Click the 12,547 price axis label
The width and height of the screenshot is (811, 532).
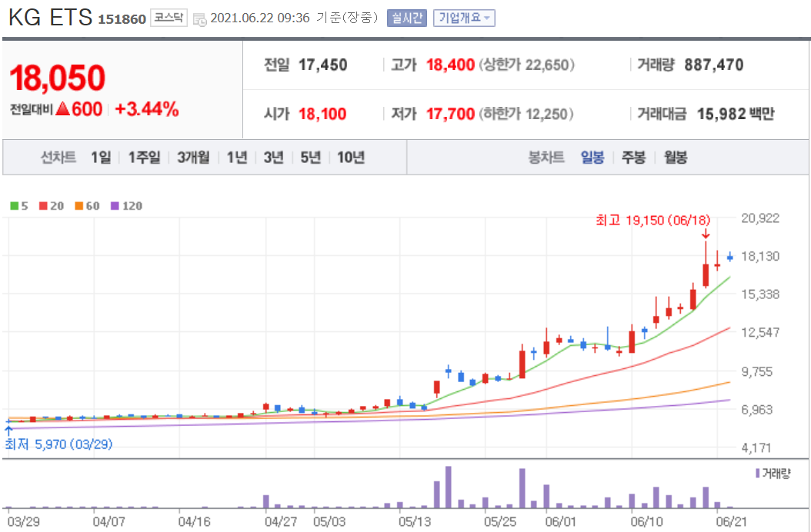[x=759, y=332]
